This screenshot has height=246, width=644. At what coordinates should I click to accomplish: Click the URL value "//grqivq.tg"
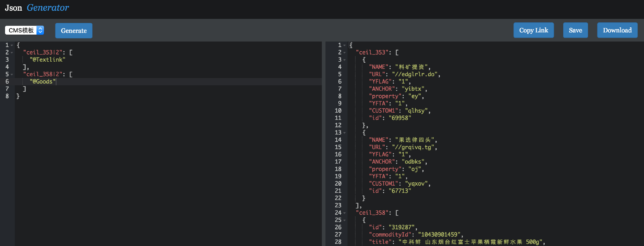pyautogui.click(x=413, y=147)
